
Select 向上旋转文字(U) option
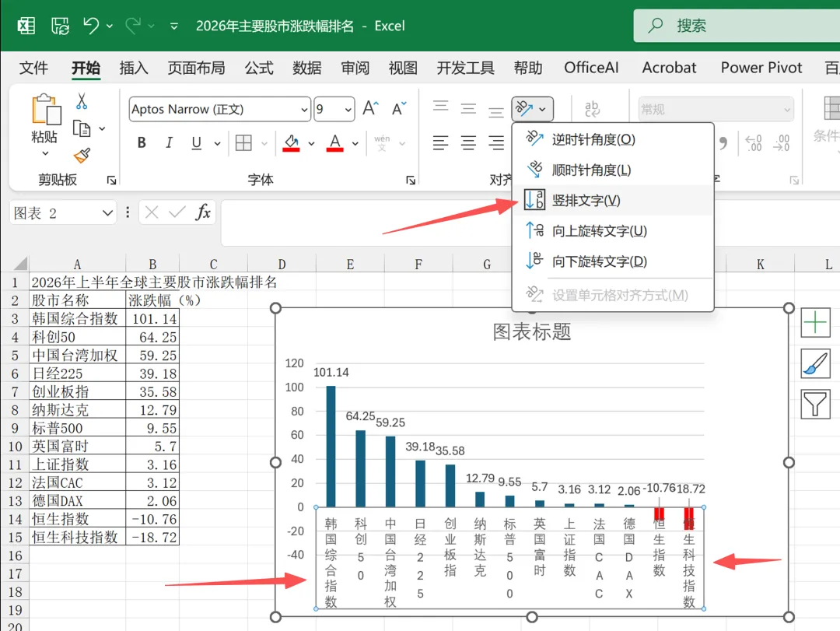click(613, 231)
